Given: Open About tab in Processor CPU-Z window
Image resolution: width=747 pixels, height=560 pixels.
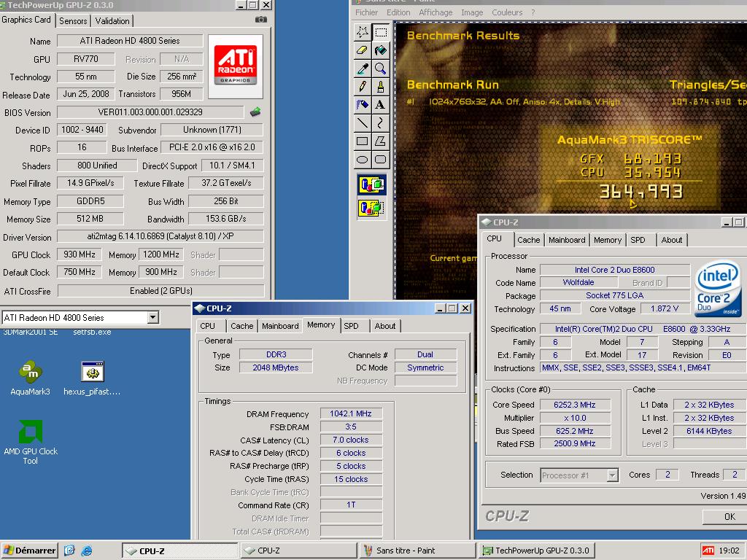Looking at the screenshot, I should coord(672,240).
